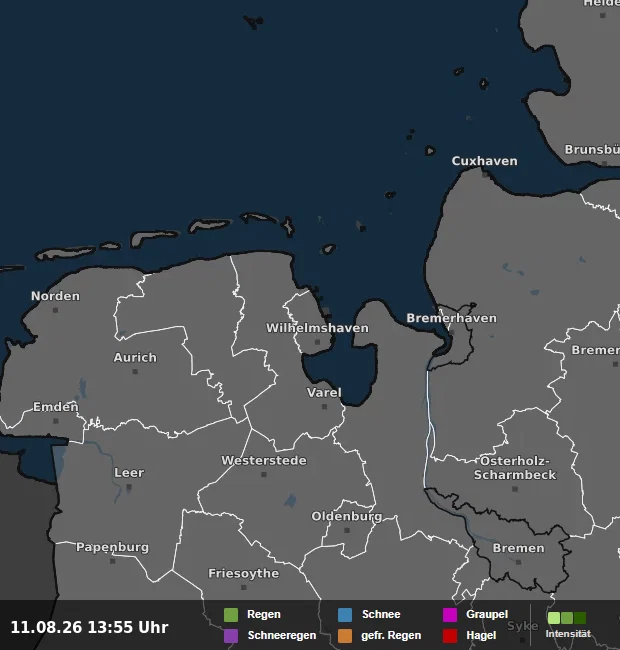Image resolution: width=620 pixels, height=650 pixels.
Task: Click the red Hagel legend swatch
Action: point(450,636)
